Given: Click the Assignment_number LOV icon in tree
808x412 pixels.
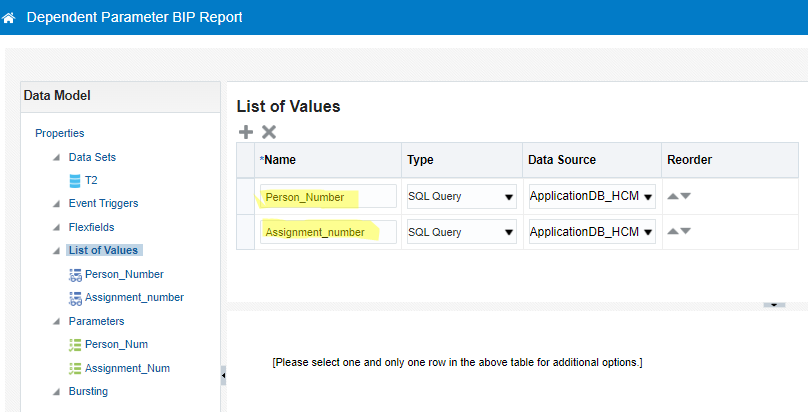Looking at the screenshot, I should 74,298.
